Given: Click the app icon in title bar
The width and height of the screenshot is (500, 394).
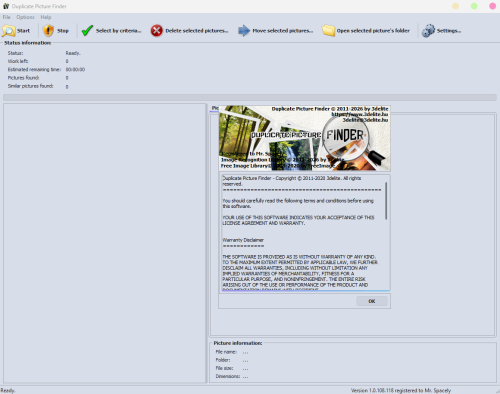Looking at the screenshot, I should click(6, 6).
